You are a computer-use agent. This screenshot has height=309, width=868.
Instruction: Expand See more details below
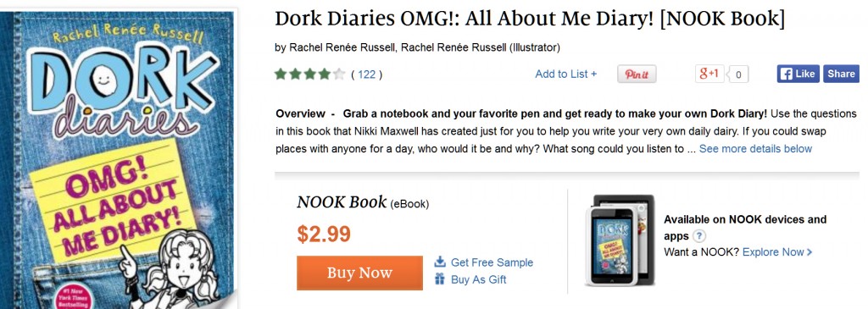pos(755,149)
